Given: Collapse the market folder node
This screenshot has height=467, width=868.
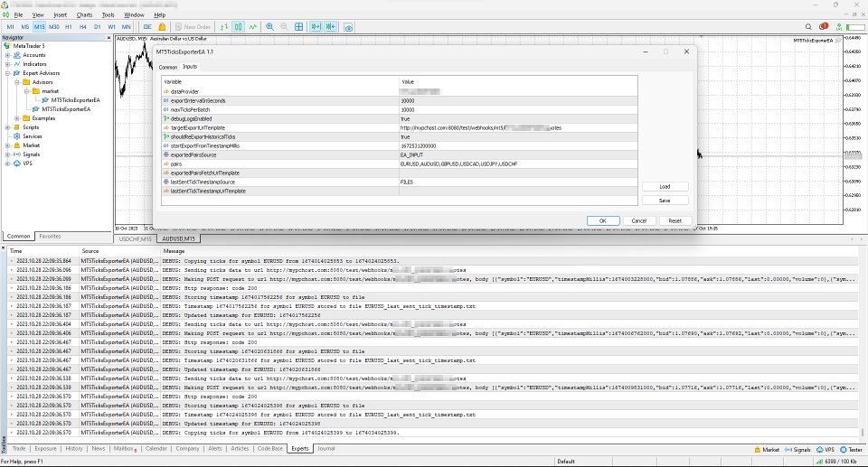Looking at the screenshot, I should 26,91.
